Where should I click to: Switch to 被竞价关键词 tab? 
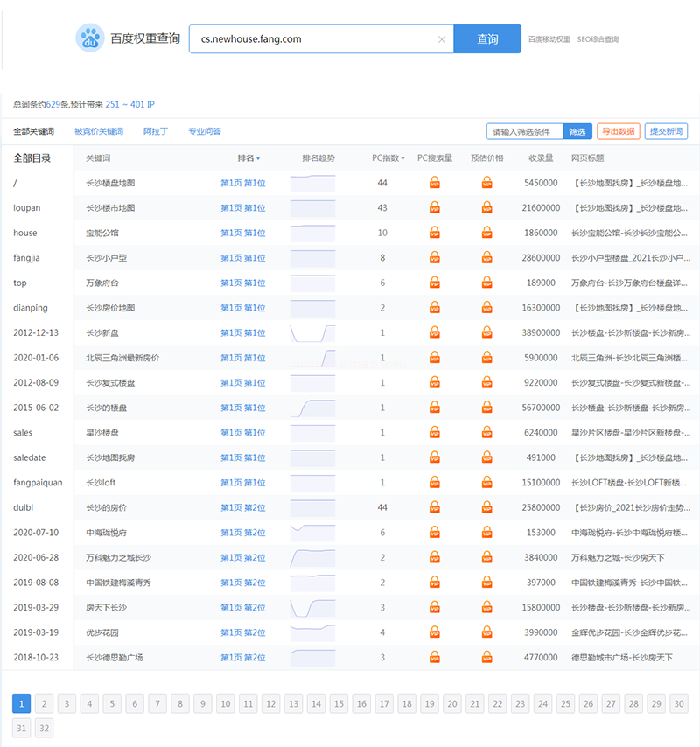pyautogui.click(x=99, y=132)
